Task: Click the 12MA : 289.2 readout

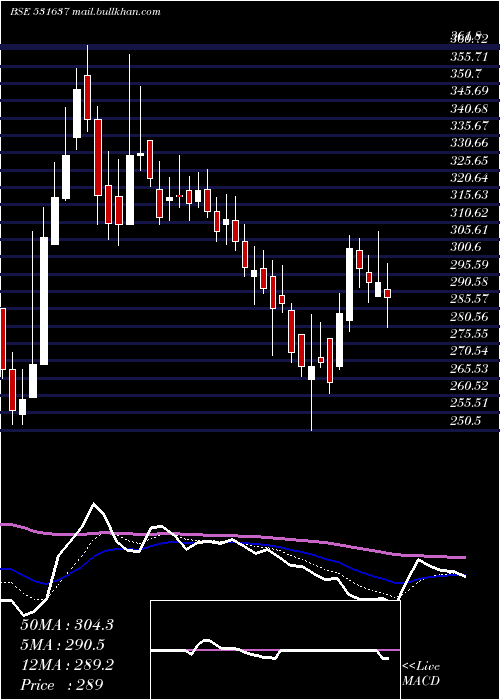Action: click(67, 665)
